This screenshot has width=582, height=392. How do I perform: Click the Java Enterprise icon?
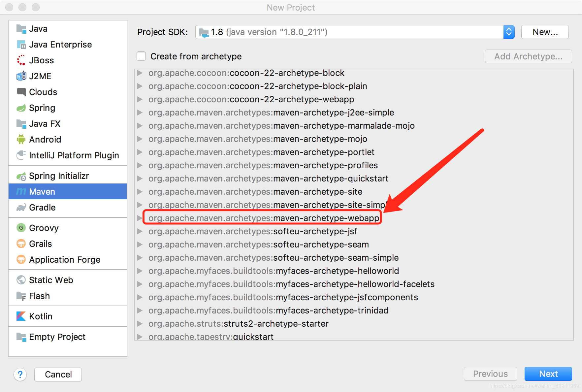coord(21,45)
